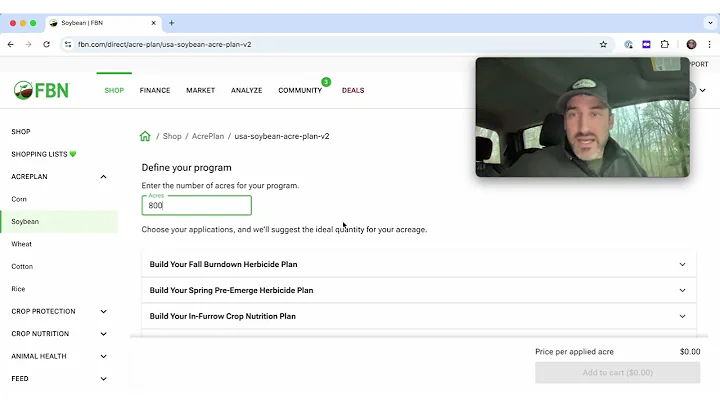The width and height of the screenshot is (720, 404).
Task: Click the FBN logo
Action: pos(41,90)
